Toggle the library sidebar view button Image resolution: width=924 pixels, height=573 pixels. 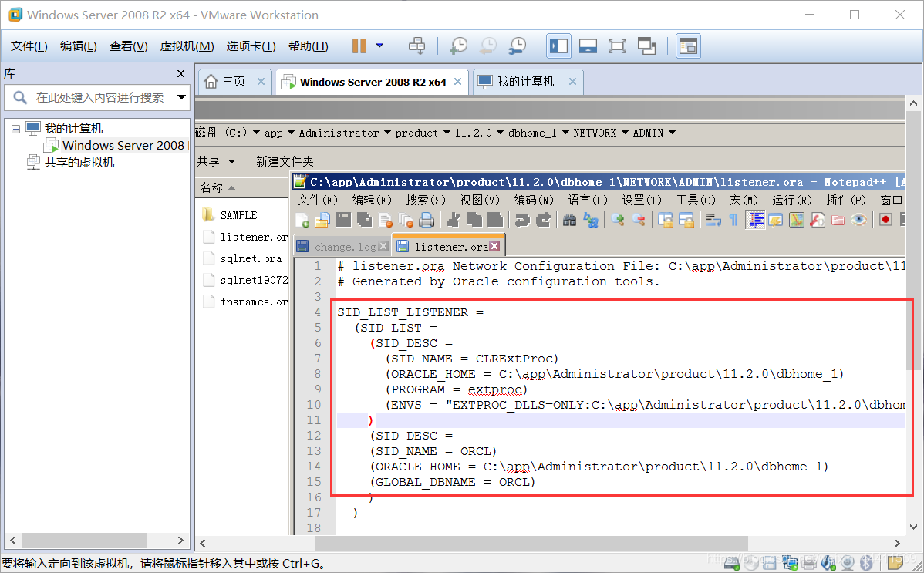558,46
